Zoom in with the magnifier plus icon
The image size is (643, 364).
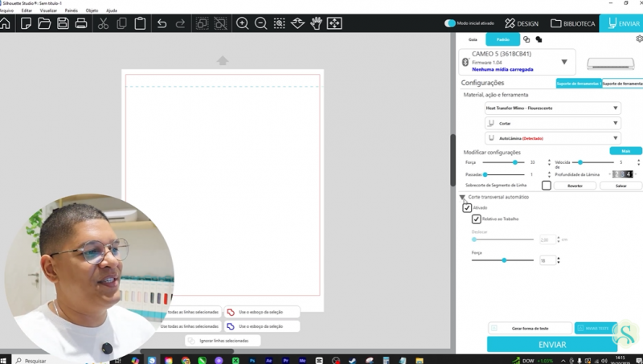[242, 24]
